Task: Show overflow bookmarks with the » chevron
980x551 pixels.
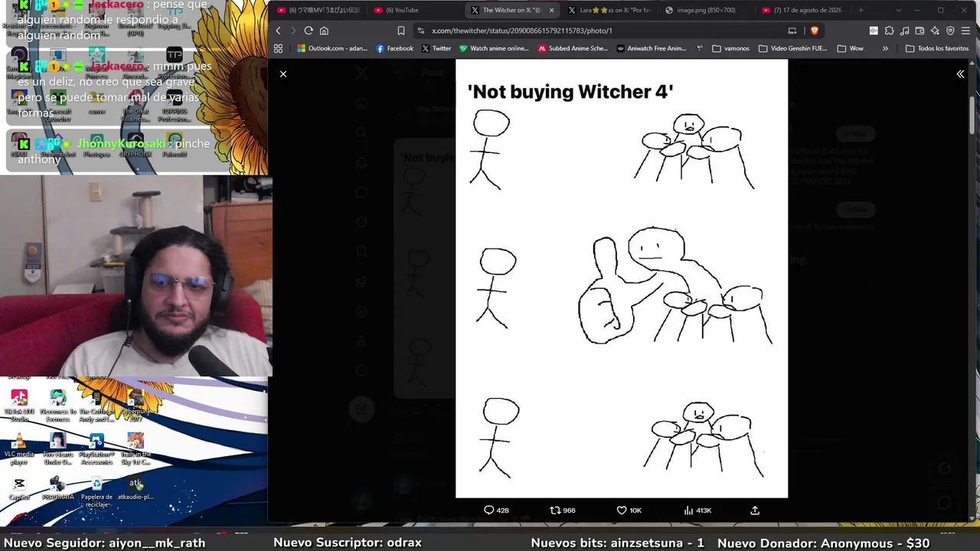Action: tap(885, 48)
